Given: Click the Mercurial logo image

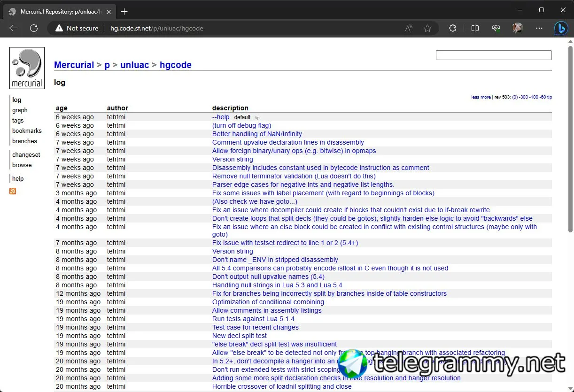Looking at the screenshot, I should 27,68.
